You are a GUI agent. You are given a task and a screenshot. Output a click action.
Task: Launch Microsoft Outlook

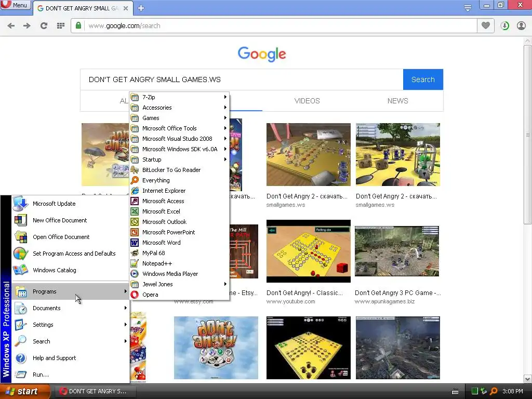[179, 222]
